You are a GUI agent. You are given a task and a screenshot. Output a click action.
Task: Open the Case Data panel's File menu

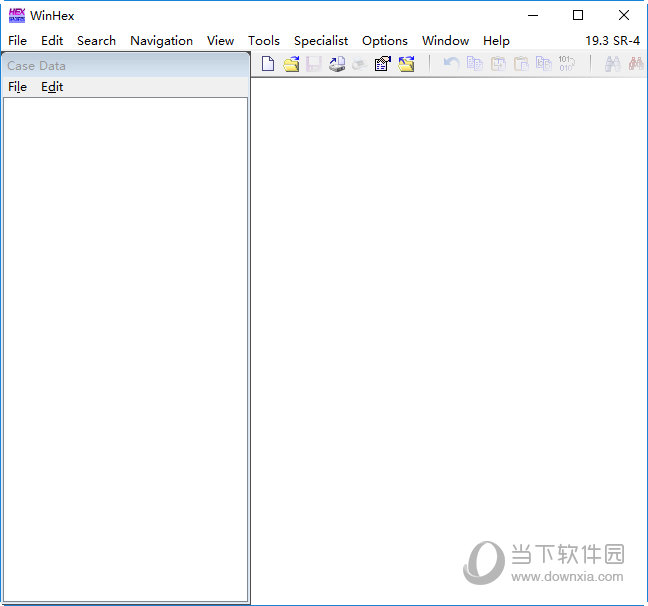point(17,87)
